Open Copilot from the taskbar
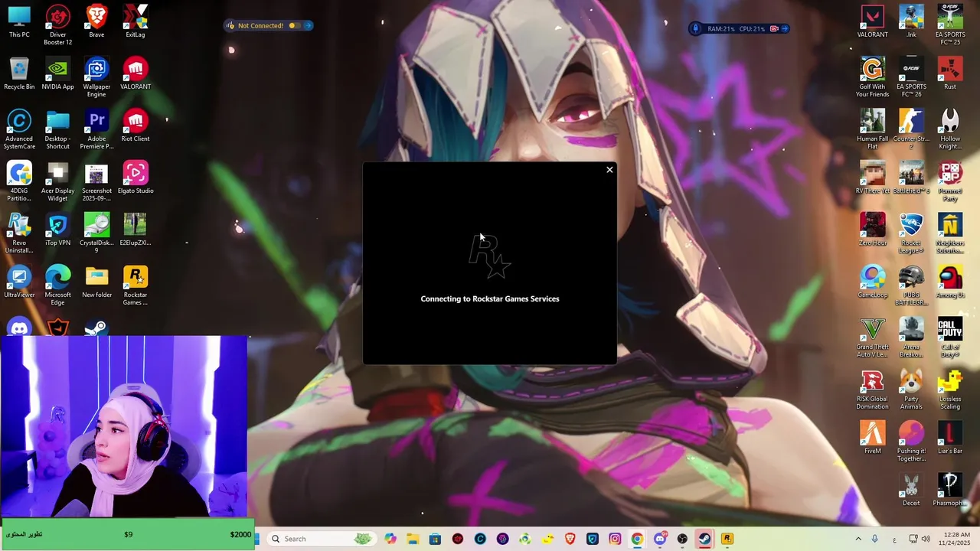This screenshot has width=980, height=551. coord(390,539)
